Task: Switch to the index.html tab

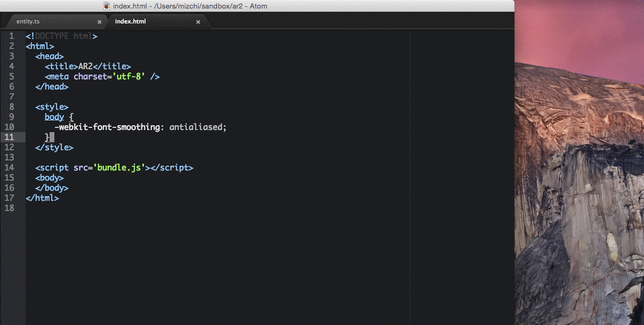Action: [x=131, y=21]
